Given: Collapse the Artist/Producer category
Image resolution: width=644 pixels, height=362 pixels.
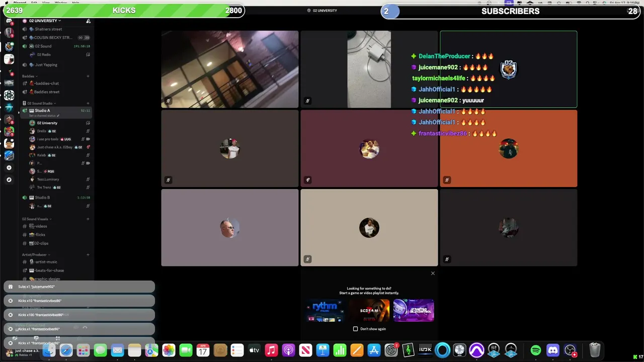Looking at the screenshot, I should (36, 255).
